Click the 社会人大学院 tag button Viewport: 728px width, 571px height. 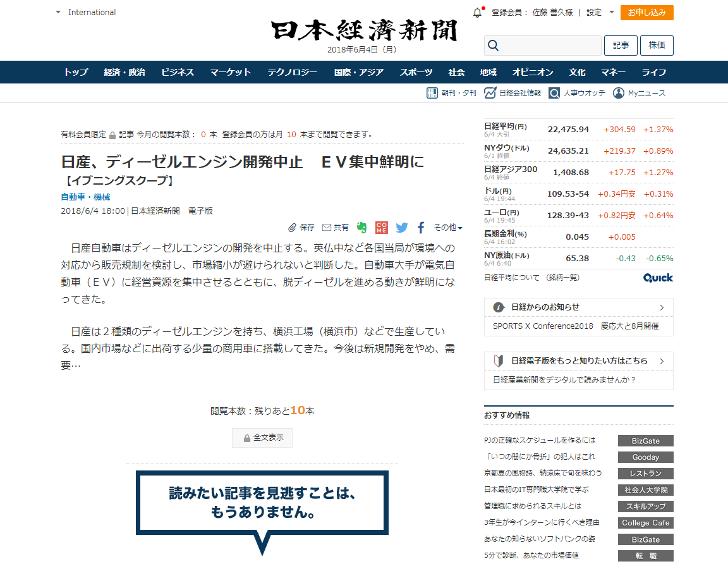(x=645, y=490)
